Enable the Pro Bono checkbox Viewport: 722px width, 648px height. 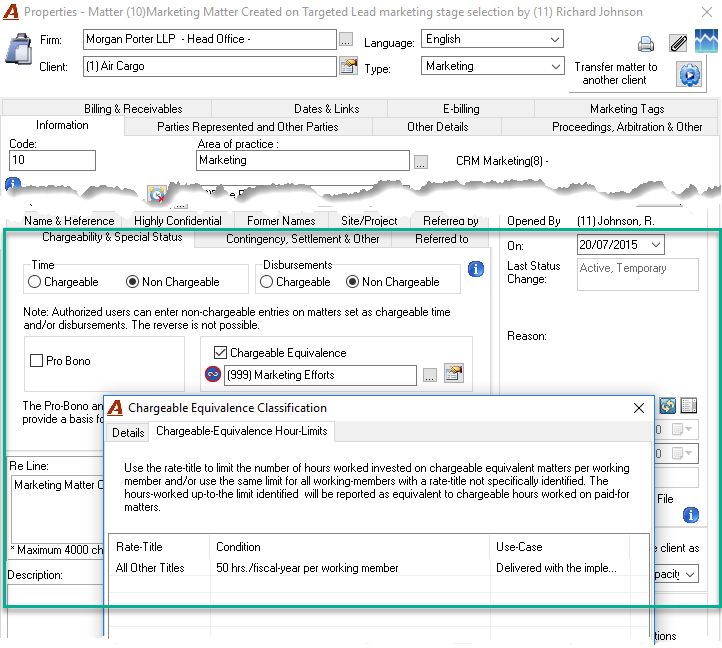click(x=36, y=360)
